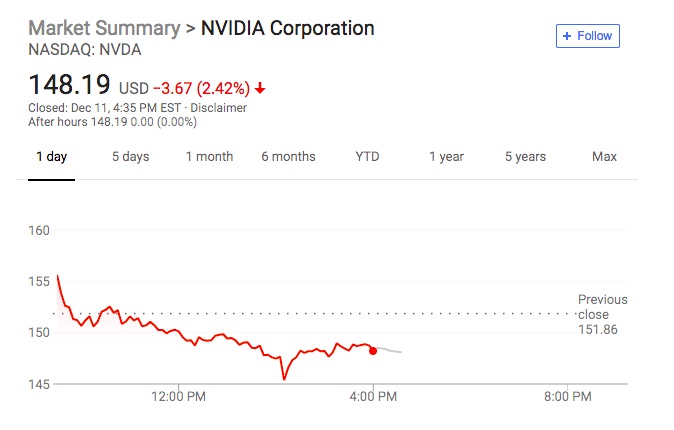Open the Market Summary breadcrumb link

coord(102,28)
